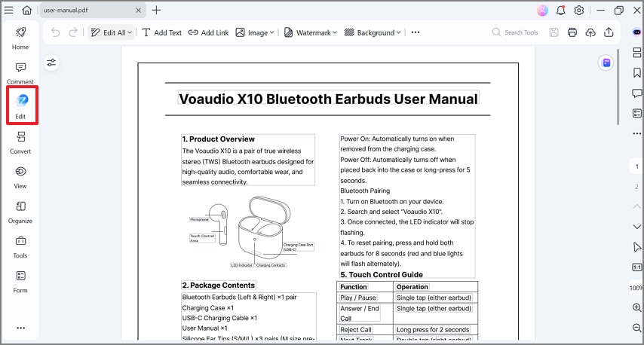This screenshot has height=345, width=644.
Task: Select the earbuds diagram image
Action: tap(251, 232)
